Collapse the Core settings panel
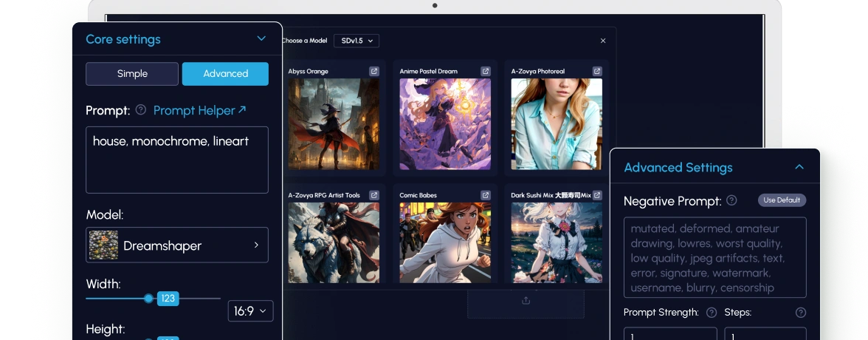Image resolution: width=868 pixels, height=340 pixels. (261, 38)
